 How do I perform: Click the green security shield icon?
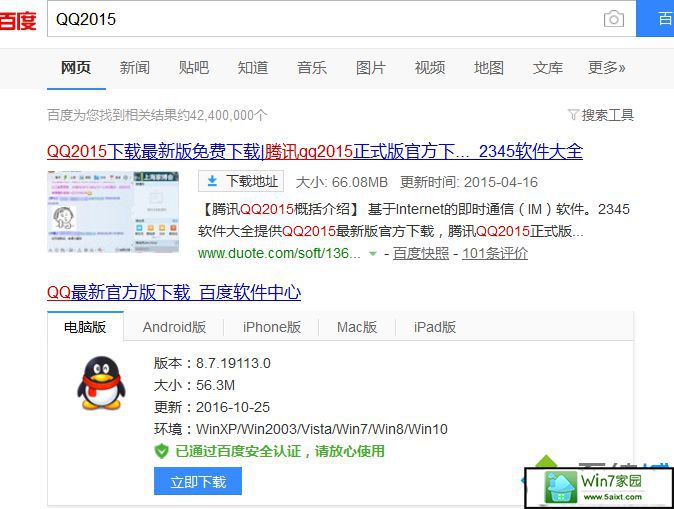161,451
